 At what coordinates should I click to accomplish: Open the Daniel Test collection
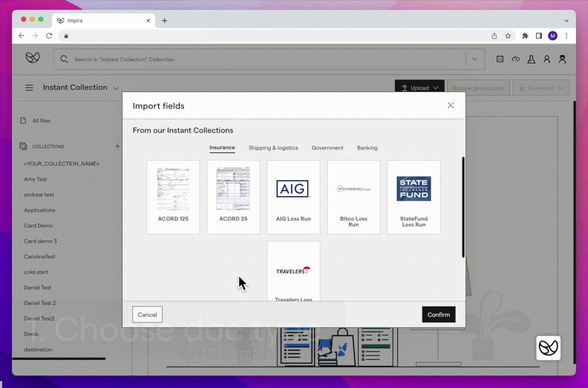pos(37,287)
